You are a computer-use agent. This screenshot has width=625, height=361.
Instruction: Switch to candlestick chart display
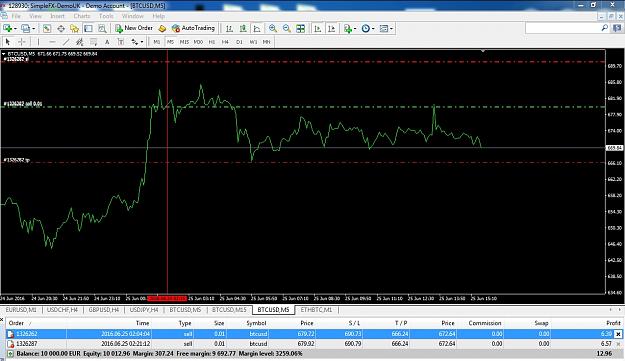click(x=243, y=28)
